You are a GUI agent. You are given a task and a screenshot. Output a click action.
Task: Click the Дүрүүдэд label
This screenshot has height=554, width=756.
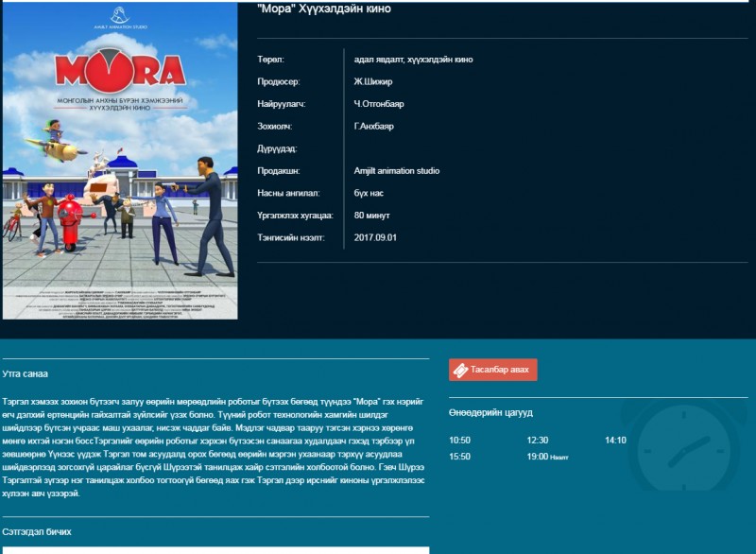pyautogui.click(x=277, y=148)
